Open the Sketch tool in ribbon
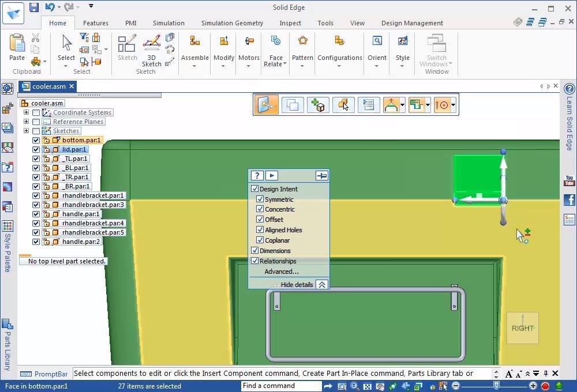577x392 pixels. [x=127, y=44]
